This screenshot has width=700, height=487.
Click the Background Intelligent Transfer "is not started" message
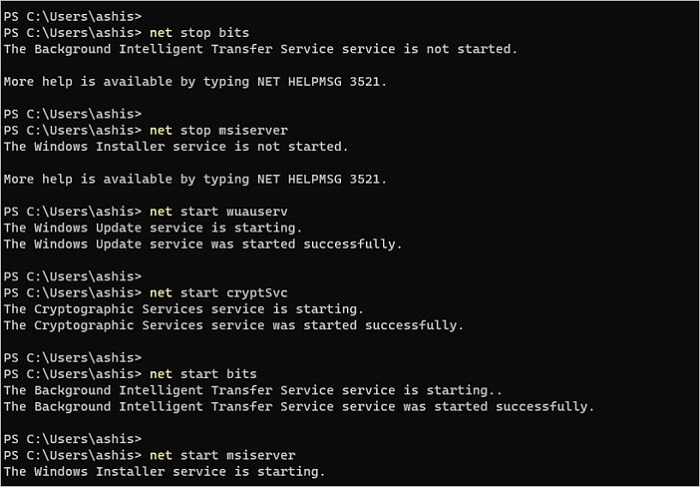[261, 49]
